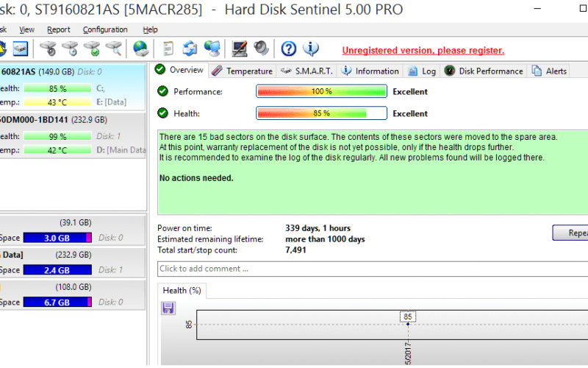Click the 'Estimated remaining lifetime:' label

coord(210,239)
